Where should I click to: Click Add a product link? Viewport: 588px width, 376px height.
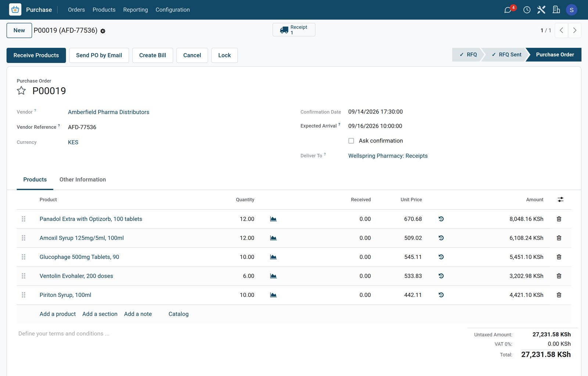point(58,314)
